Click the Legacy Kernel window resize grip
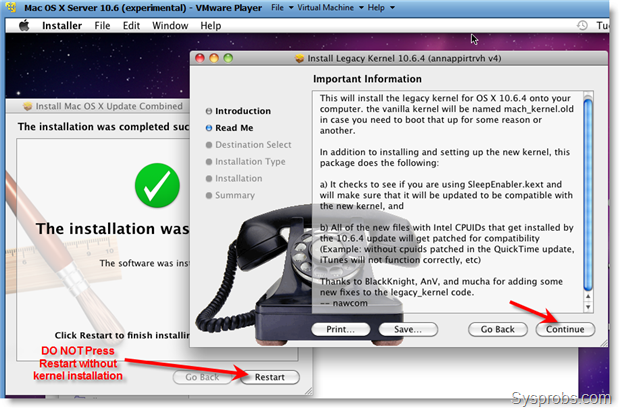The width and height of the screenshot is (620, 409). [604, 344]
